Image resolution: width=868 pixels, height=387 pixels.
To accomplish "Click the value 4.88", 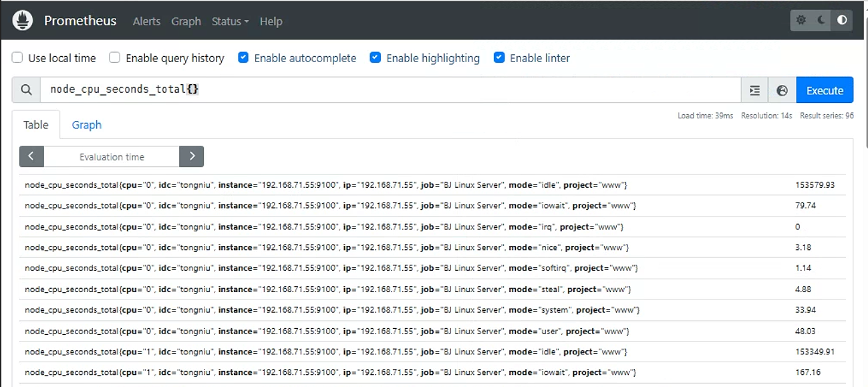I will (803, 289).
